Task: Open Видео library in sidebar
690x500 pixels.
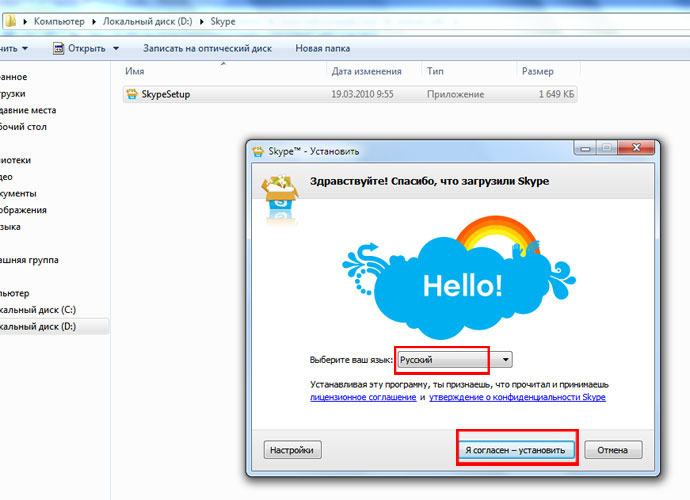Action: (x=6, y=177)
